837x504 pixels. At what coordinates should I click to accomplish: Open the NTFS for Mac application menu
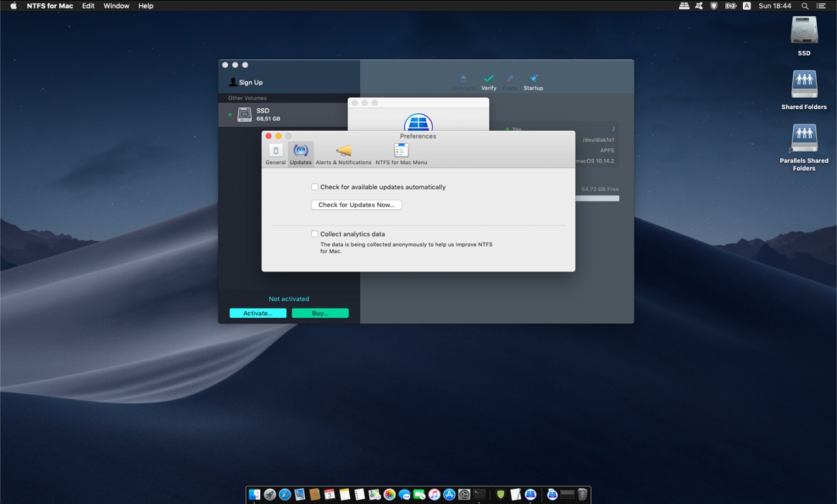pyautogui.click(x=50, y=6)
